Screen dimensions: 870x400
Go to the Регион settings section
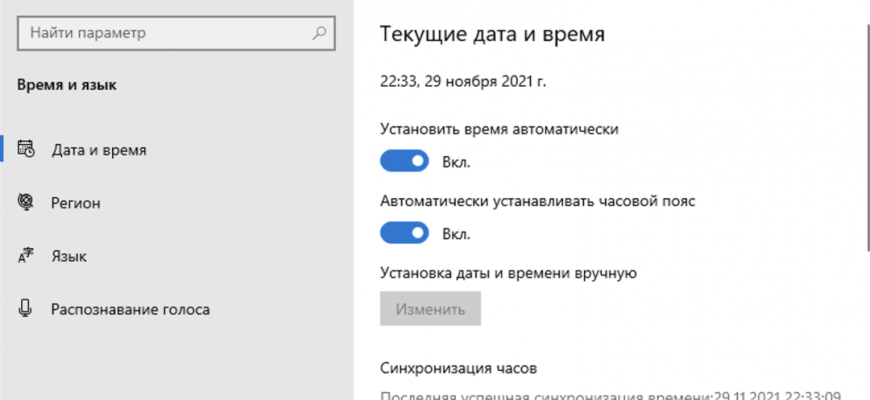(76, 203)
